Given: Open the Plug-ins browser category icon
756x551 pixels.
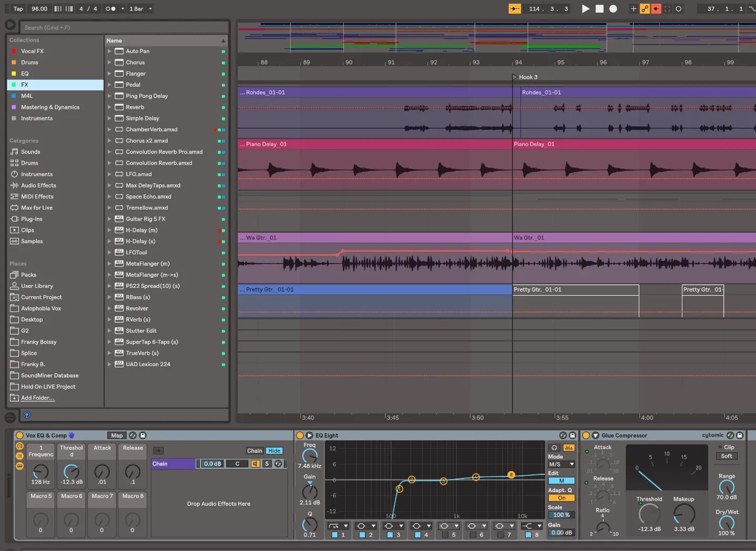Looking at the screenshot, I should [x=14, y=219].
